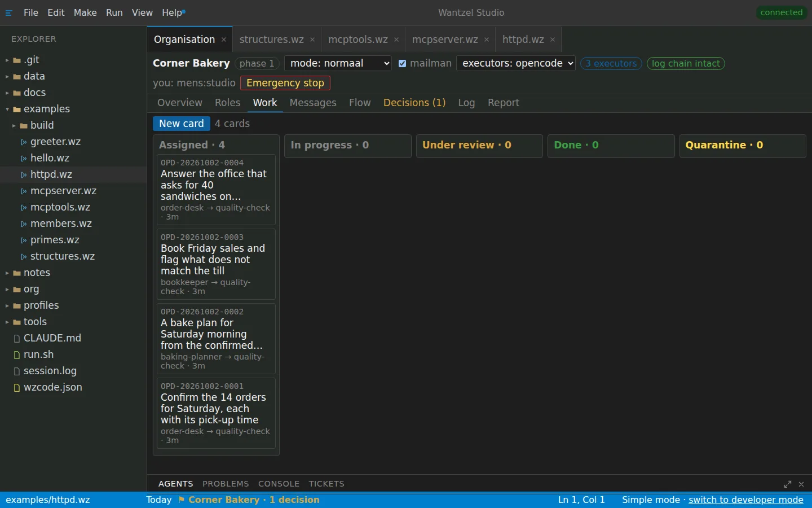The height and width of the screenshot is (508, 812).
Task: Expand the tools folder
Action: click(7, 322)
